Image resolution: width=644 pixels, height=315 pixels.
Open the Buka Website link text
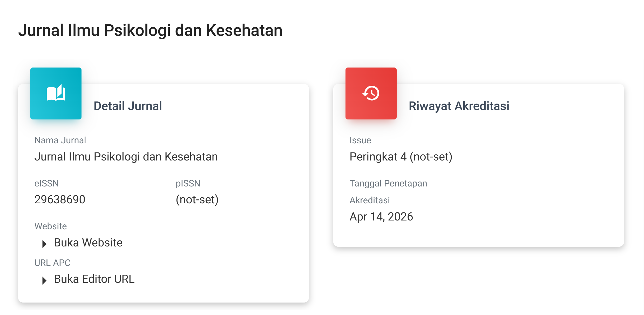[88, 243]
